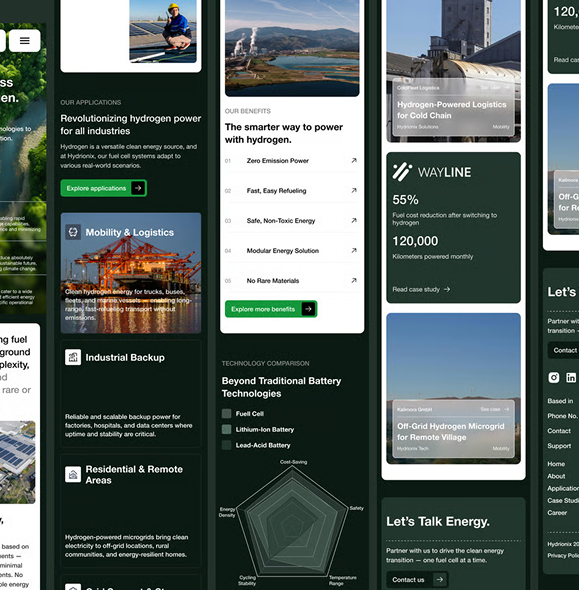Viewport: 579px width, 590px height.
Task: Select the Modular Energy Solution row
Action: click(x=292, y=251)
